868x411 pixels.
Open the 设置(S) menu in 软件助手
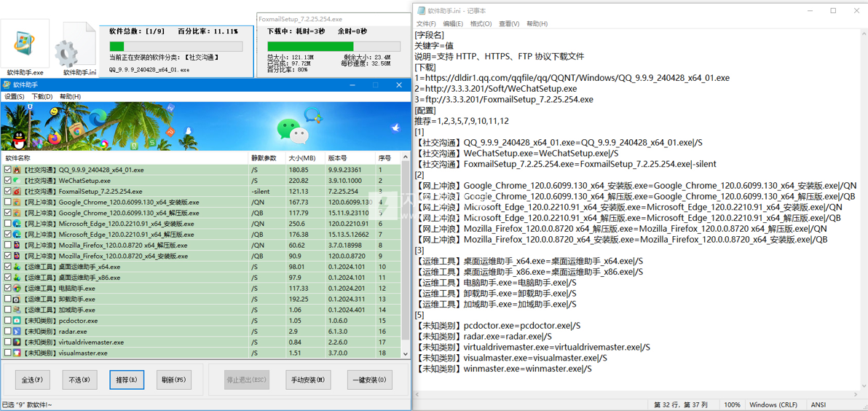pyautogui.click(x=15, y=96)
